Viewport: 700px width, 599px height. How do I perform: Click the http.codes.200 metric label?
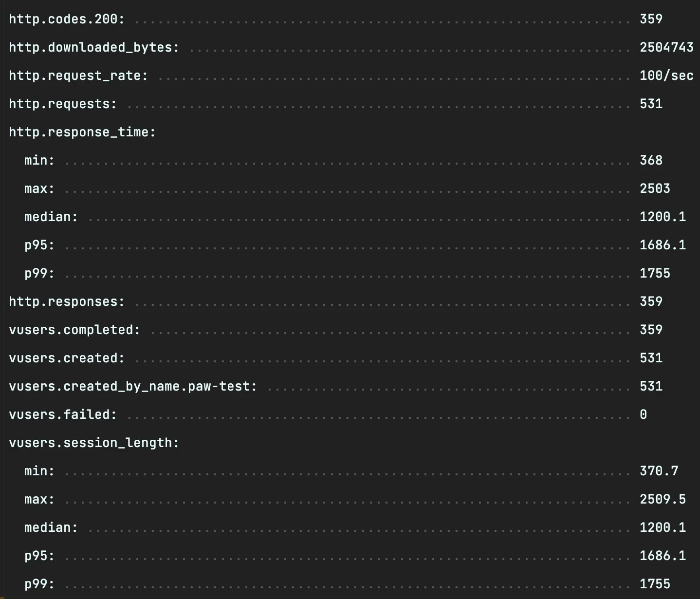tap(67, 19)
